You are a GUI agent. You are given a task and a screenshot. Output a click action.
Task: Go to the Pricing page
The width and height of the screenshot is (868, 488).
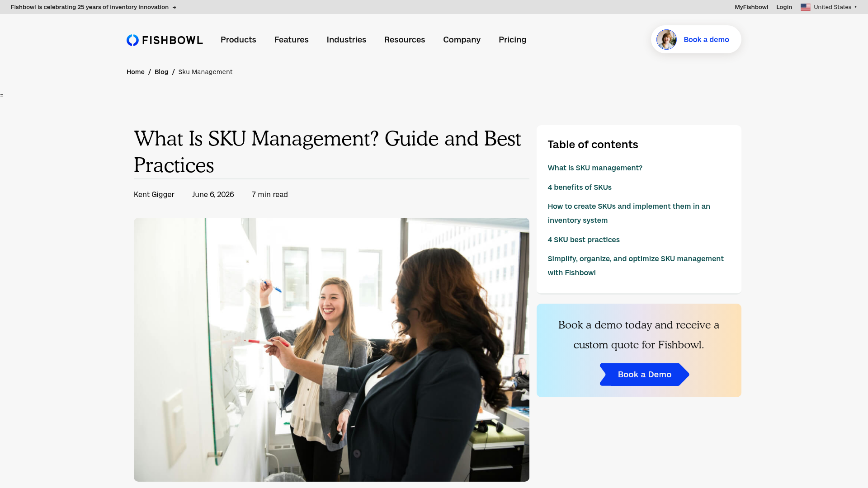(512, 40)
